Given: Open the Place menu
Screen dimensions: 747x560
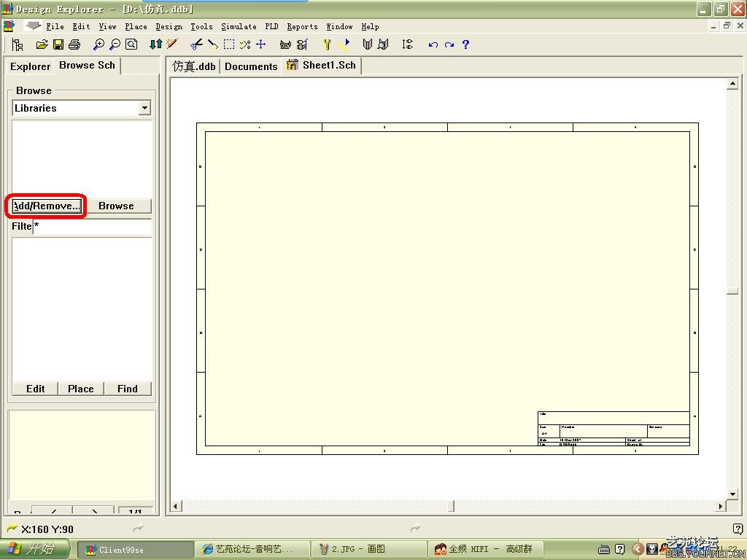Looking at the screenshot, I should 136,27.
